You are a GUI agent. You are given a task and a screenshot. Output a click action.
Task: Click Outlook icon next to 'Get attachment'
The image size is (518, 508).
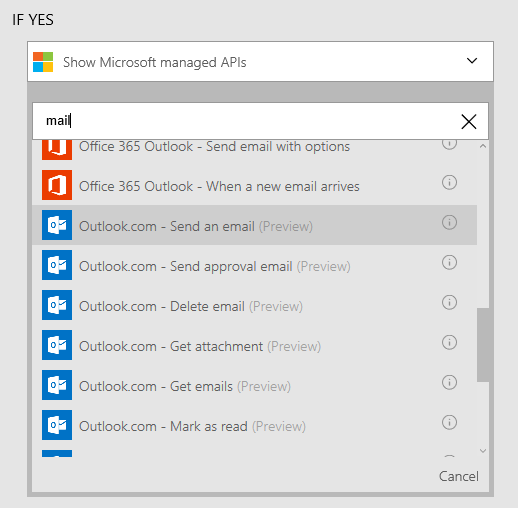pos(57,345)
